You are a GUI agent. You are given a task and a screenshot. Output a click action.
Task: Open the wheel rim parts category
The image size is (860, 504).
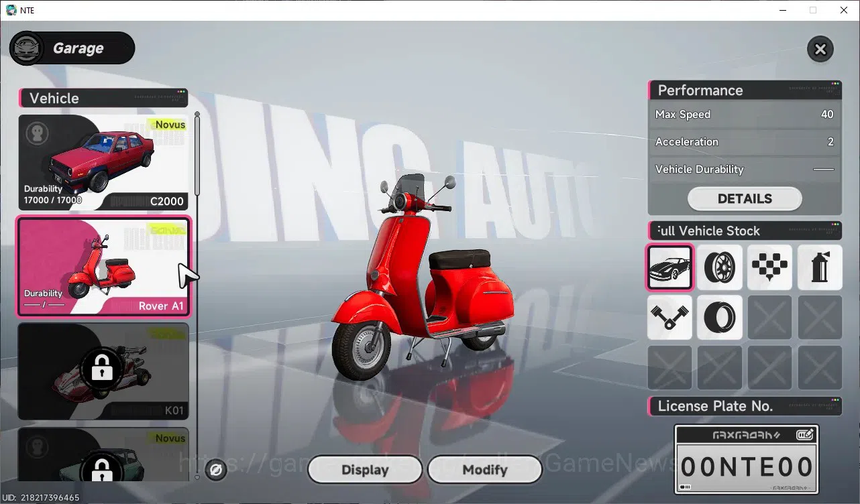[719, 267]
